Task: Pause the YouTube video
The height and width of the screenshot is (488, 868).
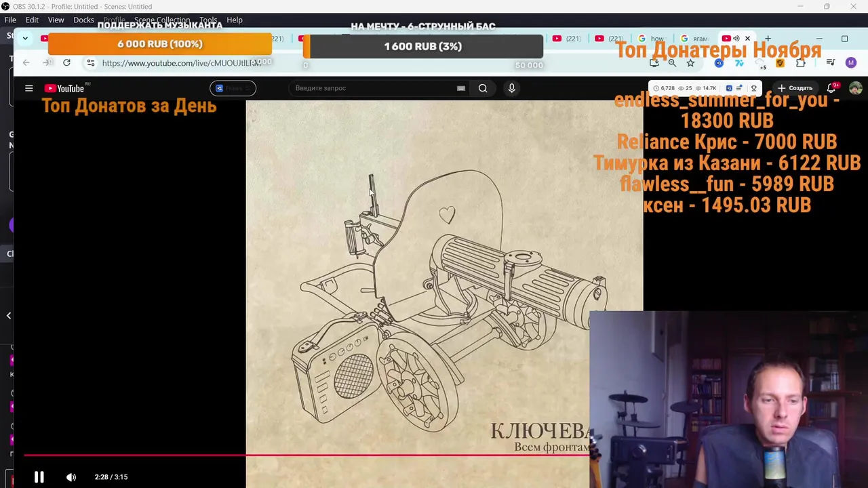Action: point(39,477)
